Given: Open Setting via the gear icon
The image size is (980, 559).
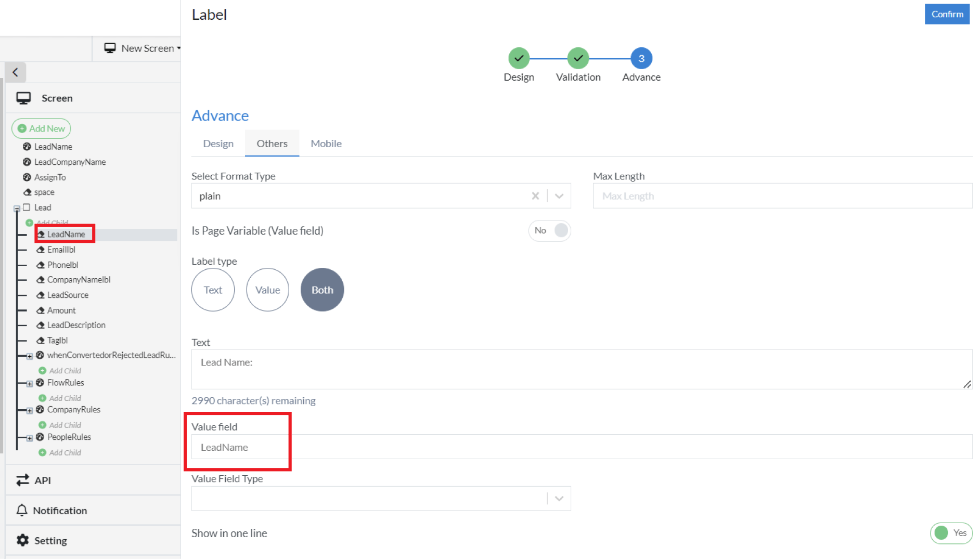Looking at the screenshot, I should 22,540.
